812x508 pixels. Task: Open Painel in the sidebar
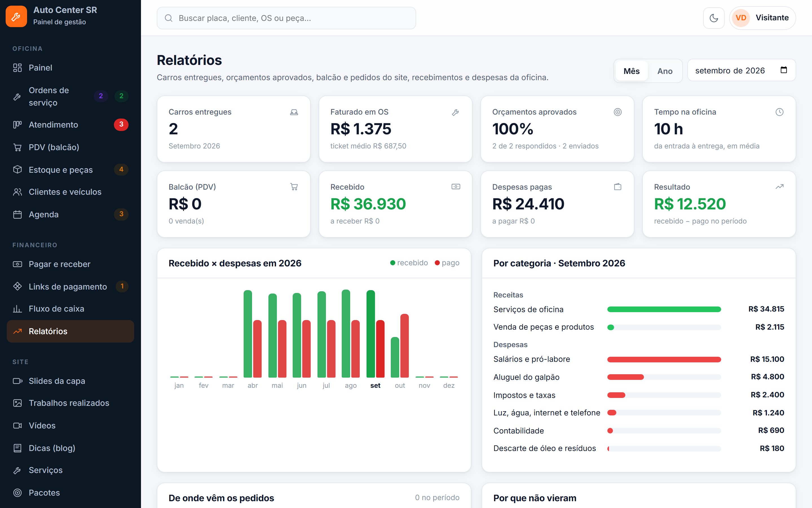(x=70, y=67)
